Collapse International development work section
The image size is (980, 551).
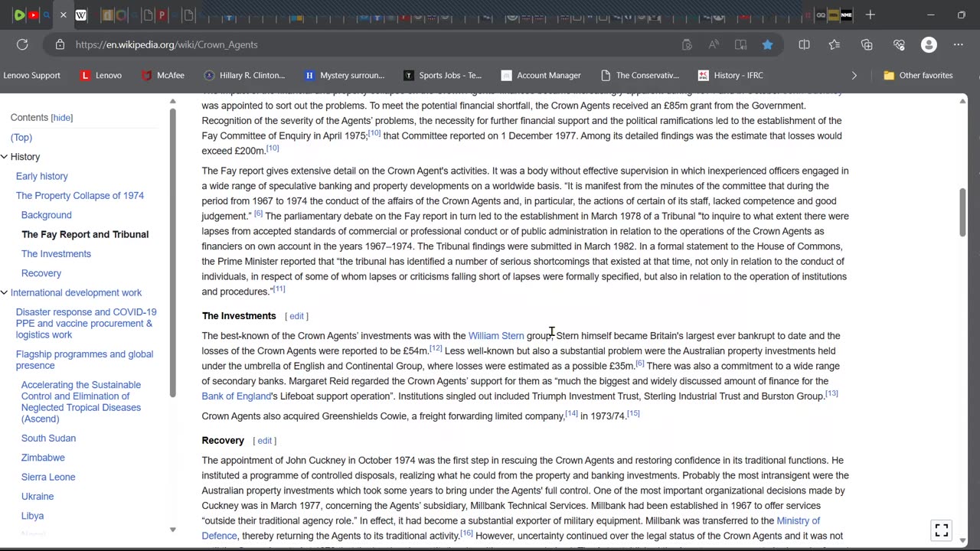4,292
